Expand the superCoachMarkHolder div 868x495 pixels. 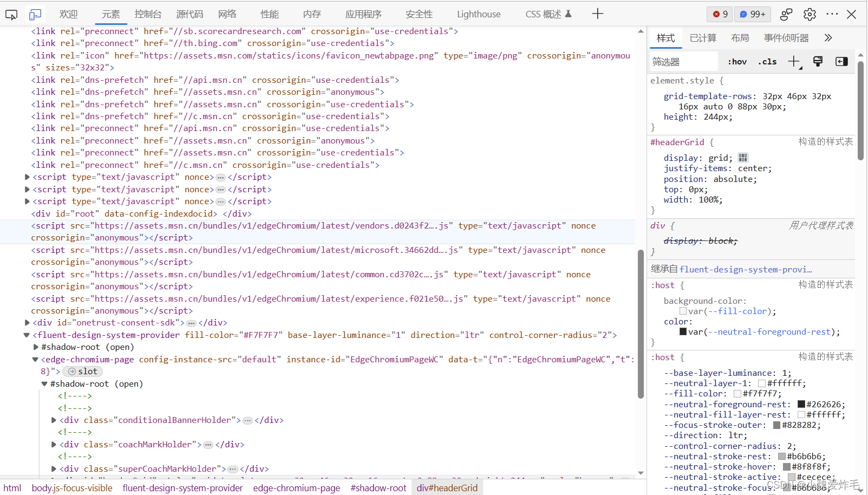pyautogui.click(x=54, y=469)
